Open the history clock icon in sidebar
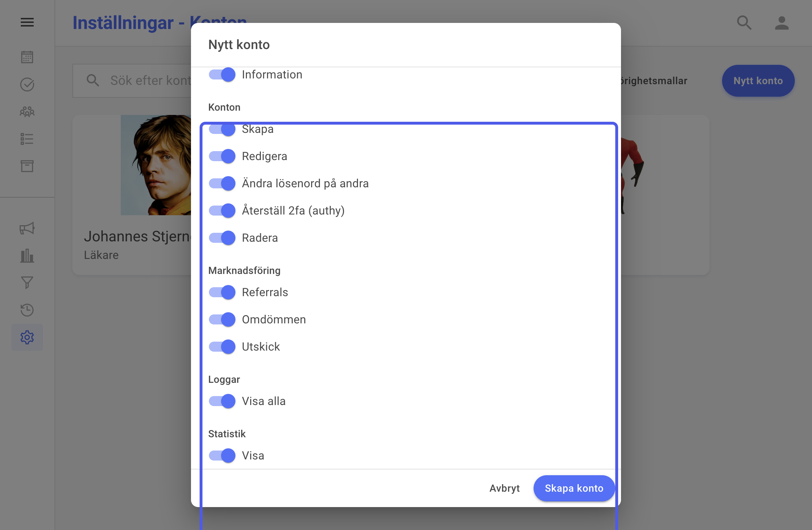Viewport: 812px width, 530px height. click(x=27, y=310)
